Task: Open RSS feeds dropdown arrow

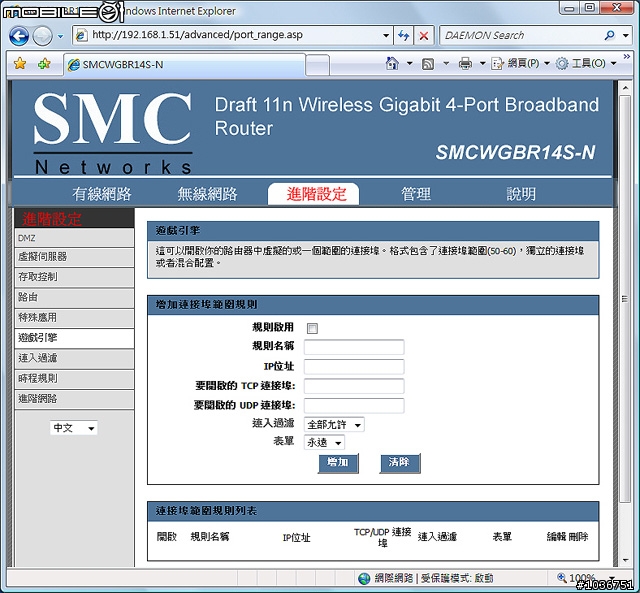Action: point(446,64)
